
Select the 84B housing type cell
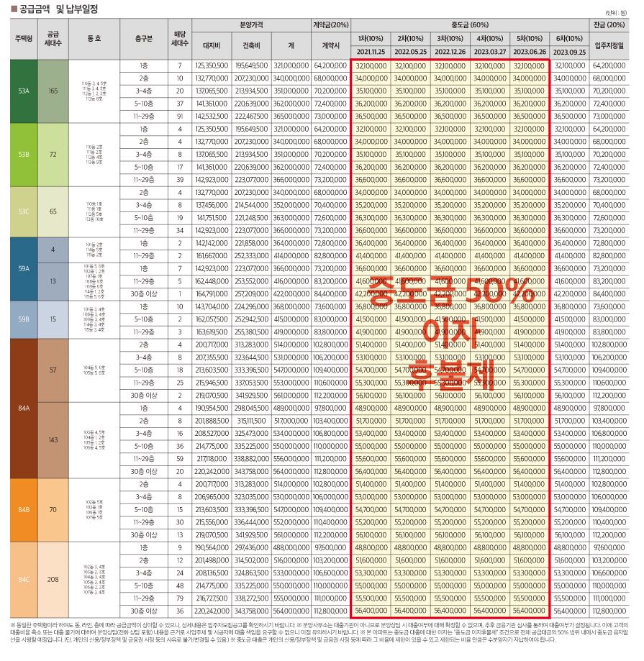click(x=24, y=510)
